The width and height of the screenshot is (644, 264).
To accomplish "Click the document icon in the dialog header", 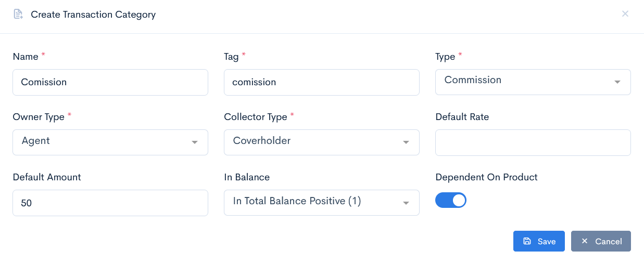I will (x=18, y=14).
